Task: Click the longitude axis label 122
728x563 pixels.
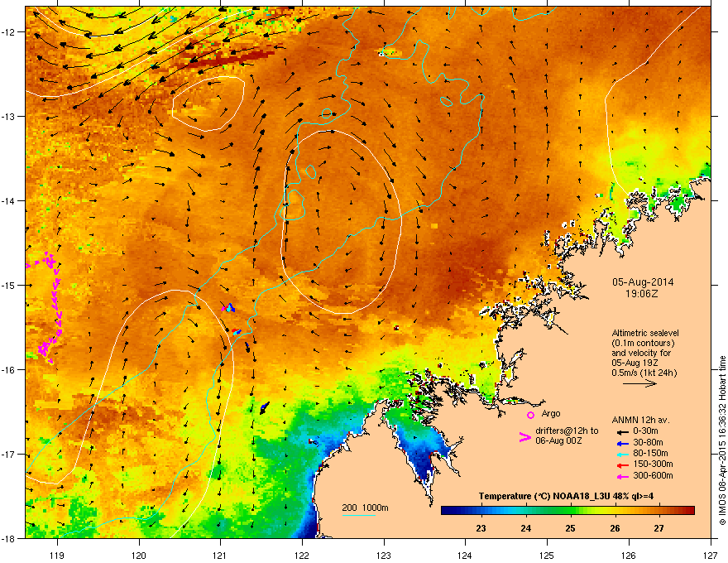Action: (x=302, y=555)
